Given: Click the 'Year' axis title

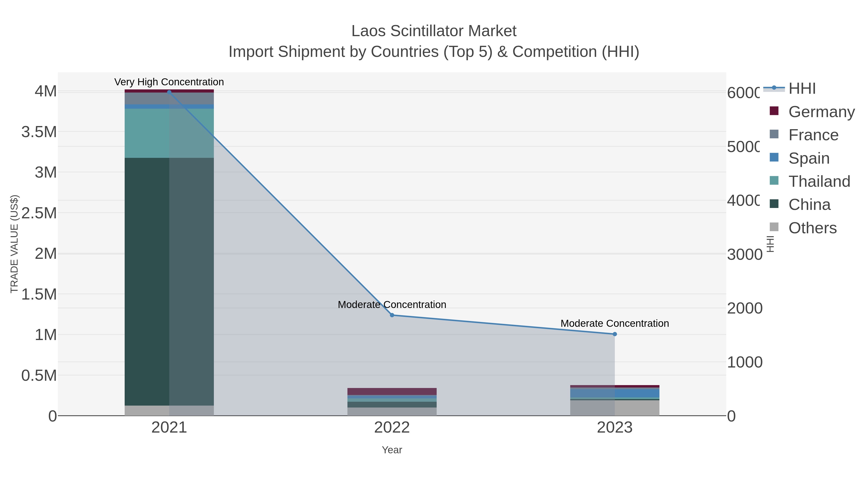Looking at the screenshot, I should point(392,450).
